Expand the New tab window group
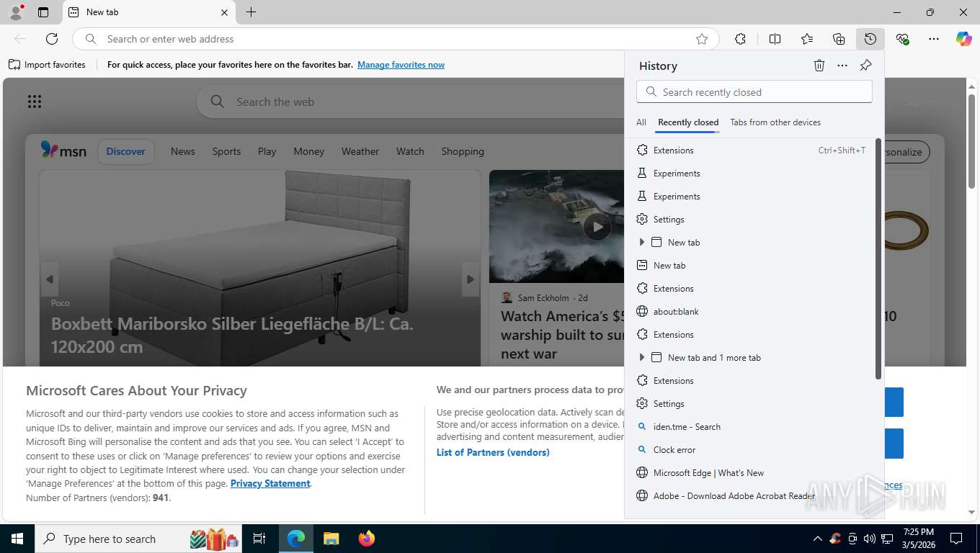Image resolution: width=980 pixels, height=553 pixels. point(641,243)
